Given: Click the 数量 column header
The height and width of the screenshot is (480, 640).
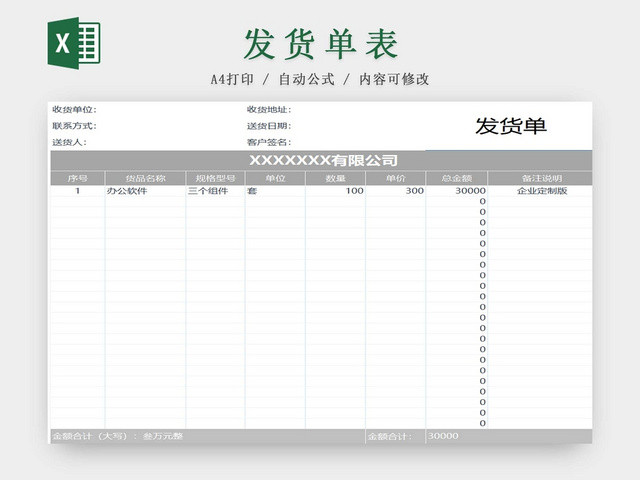Looking at the screenshot, I should pyautogui.click(x=336, y=178).
